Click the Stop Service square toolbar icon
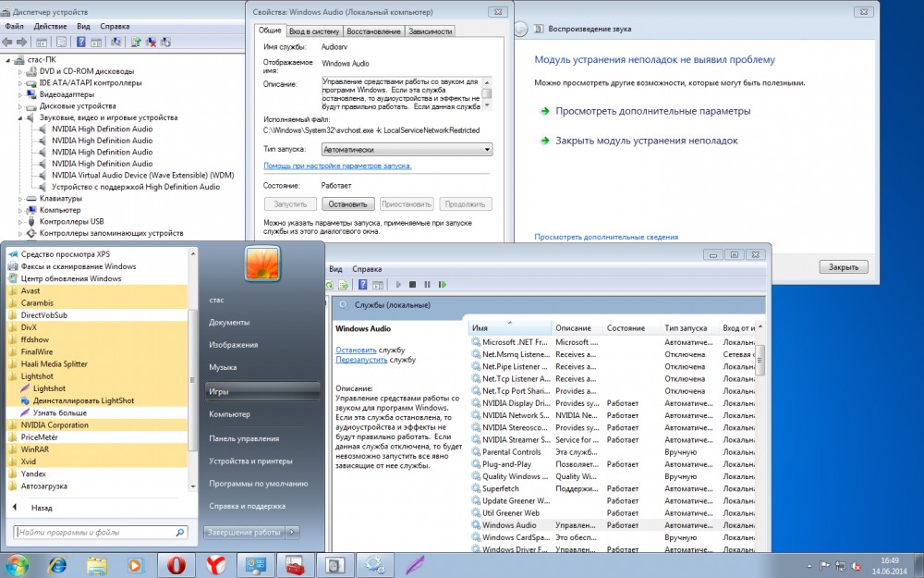Viewport: 924px width, 578px height. coord(413,285)
